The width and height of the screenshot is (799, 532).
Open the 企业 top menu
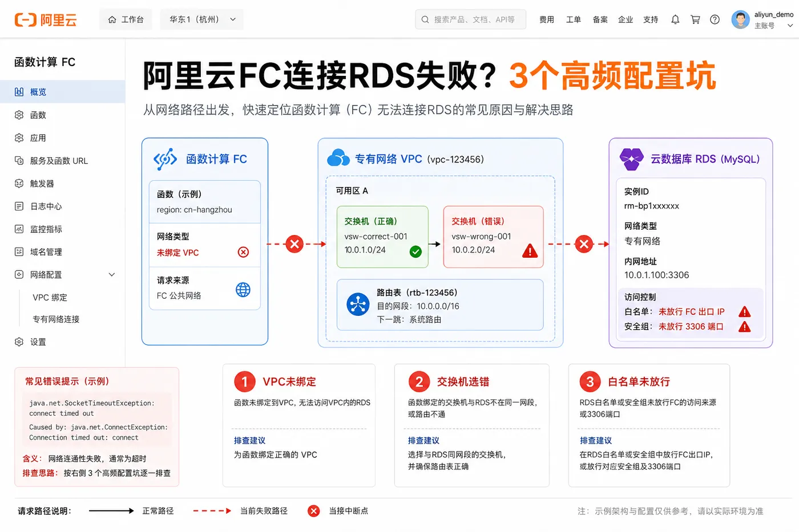[x=626, y=19]
